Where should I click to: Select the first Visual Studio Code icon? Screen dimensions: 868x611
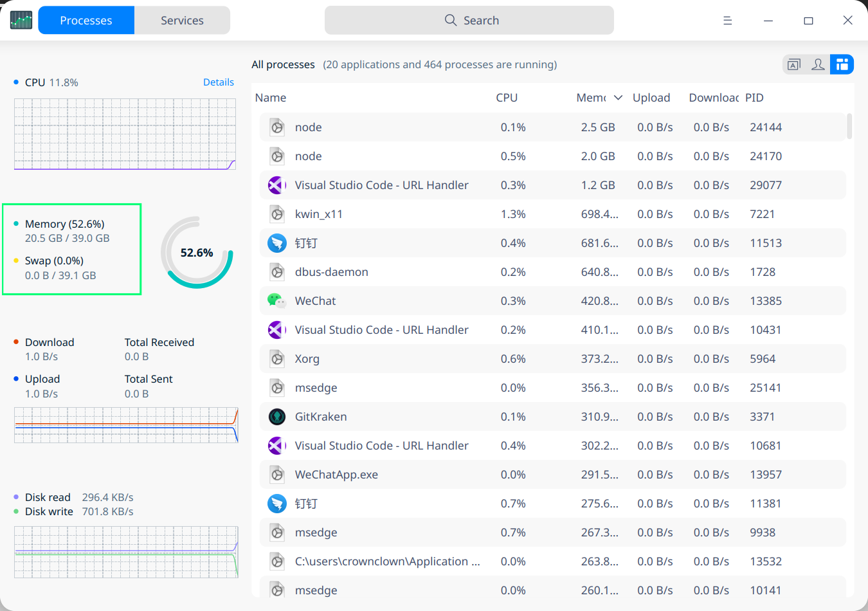tap(276, 185)
